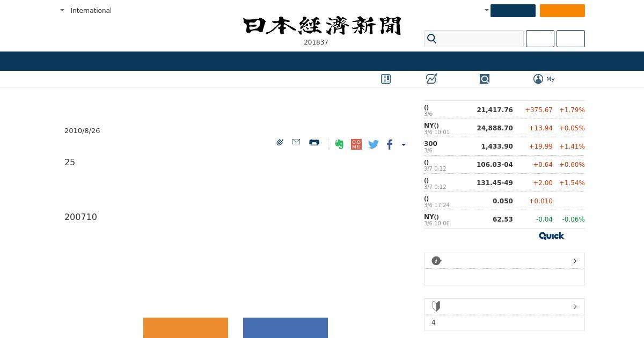Image resolution: width=644 pixels, height=338 pixels.
Task: Select the 300 index value 1,433.90
Action: pos(497,146)
